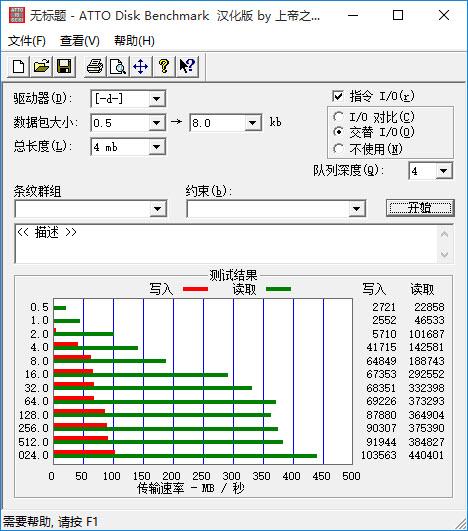Click the 测试结果 group title

click(x=234, y=275)
